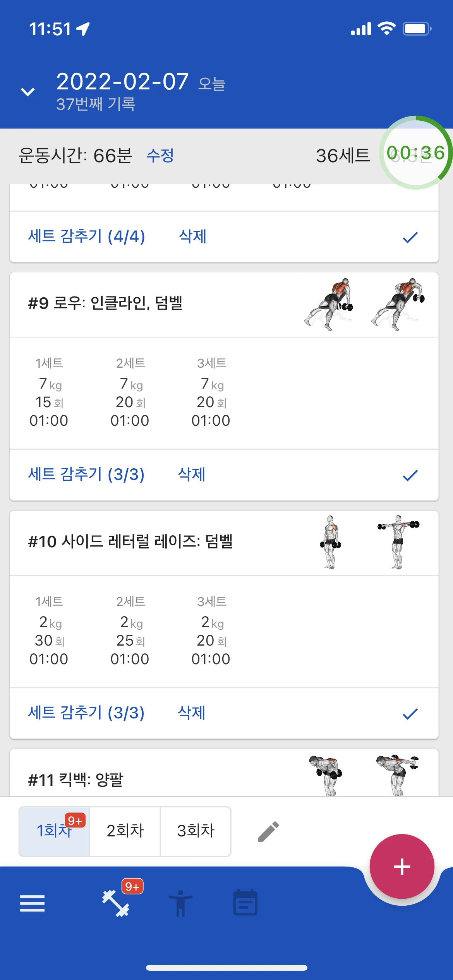Image resolution: width=453 pixels, height=980 pixels.
Task: Toggle completion check for #10 side lateral raise
Action: [410, 713]
